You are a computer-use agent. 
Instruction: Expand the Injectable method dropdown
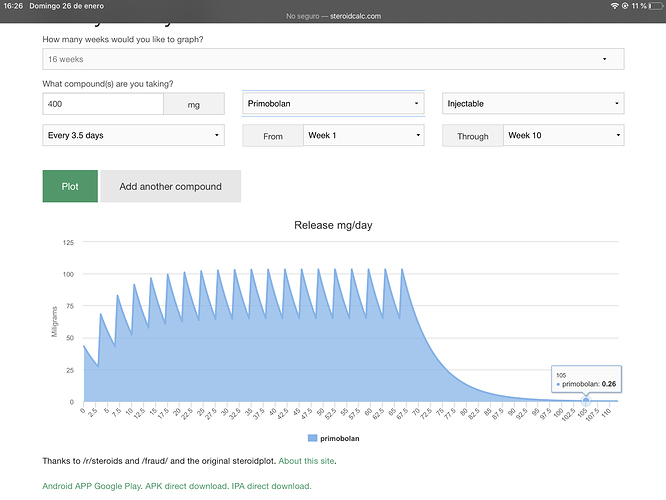pos(533,104)
